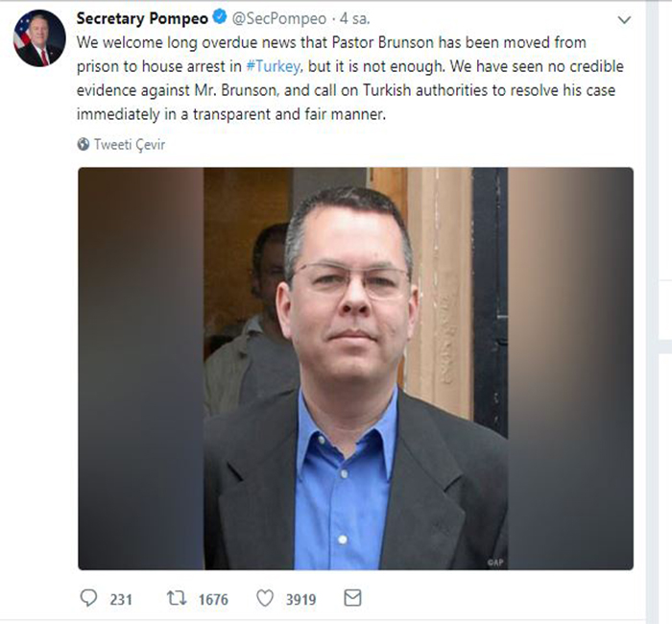
Task: View the 231 replies count
Action: tap(121, 599)
